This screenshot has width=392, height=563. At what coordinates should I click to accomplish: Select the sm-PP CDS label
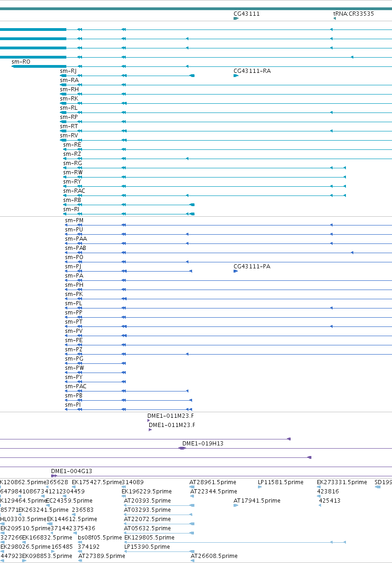74,313
